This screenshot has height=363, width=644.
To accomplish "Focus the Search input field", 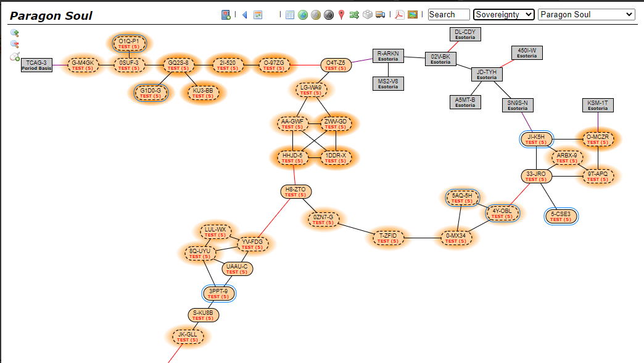I will 448,14.
